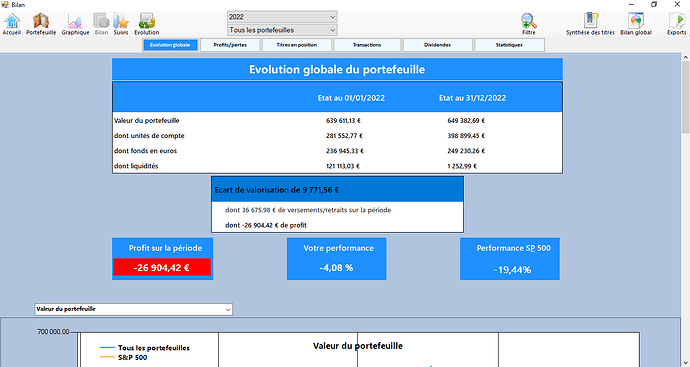This screenshot has height=367, width=690.
Task: Open the Filtre magnifier icon
Action: pos(529,24)
